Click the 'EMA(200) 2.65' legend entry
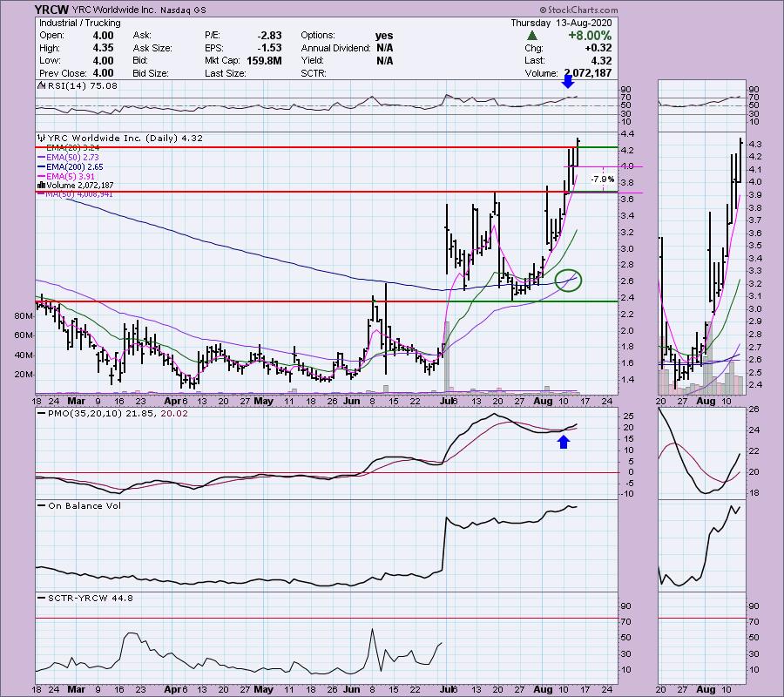Viewport: 784px width, 697px height. [75, 167]
